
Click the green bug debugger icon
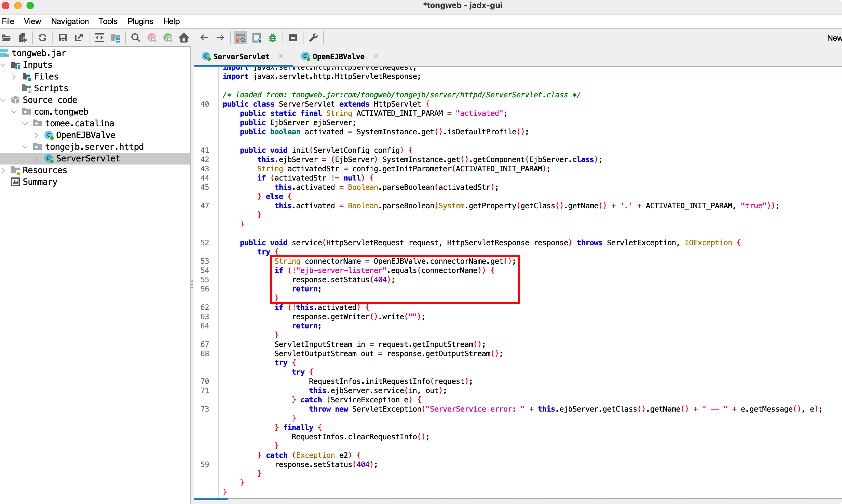[x=273, y=38]
